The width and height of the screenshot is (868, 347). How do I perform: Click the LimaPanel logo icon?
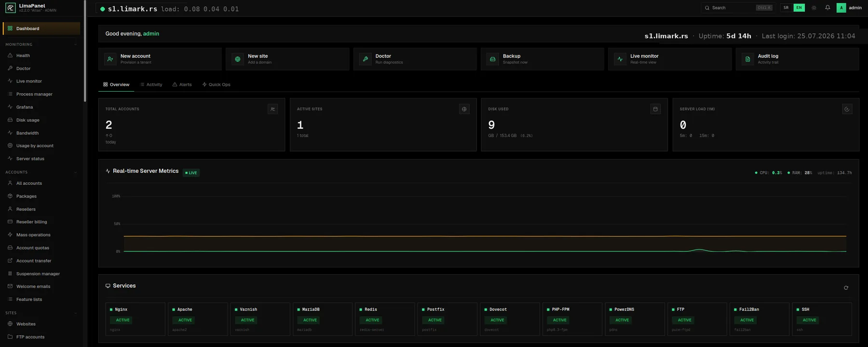[x=10, y=8]
